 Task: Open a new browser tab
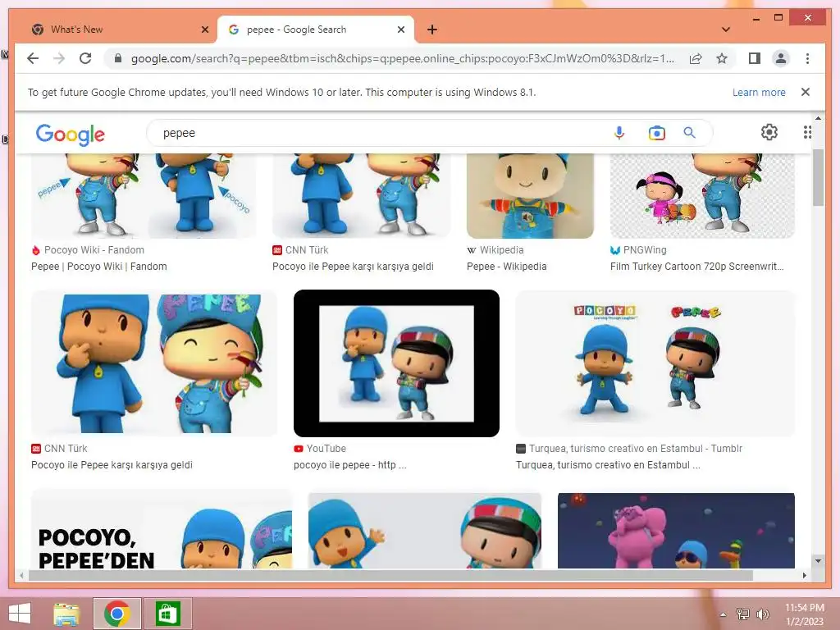[432, 30]
